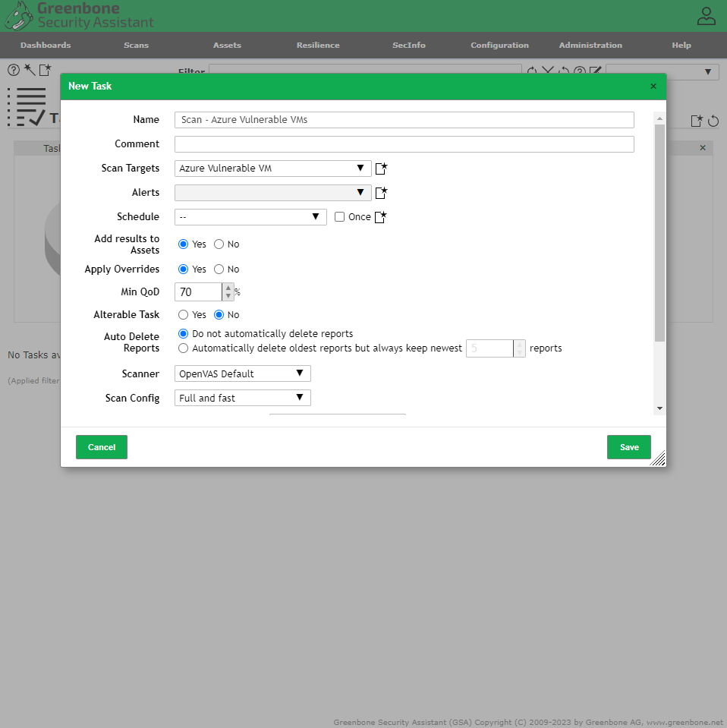
Task: Click the Cancel button
Action: pyautogui.click(x=102, y=447)
